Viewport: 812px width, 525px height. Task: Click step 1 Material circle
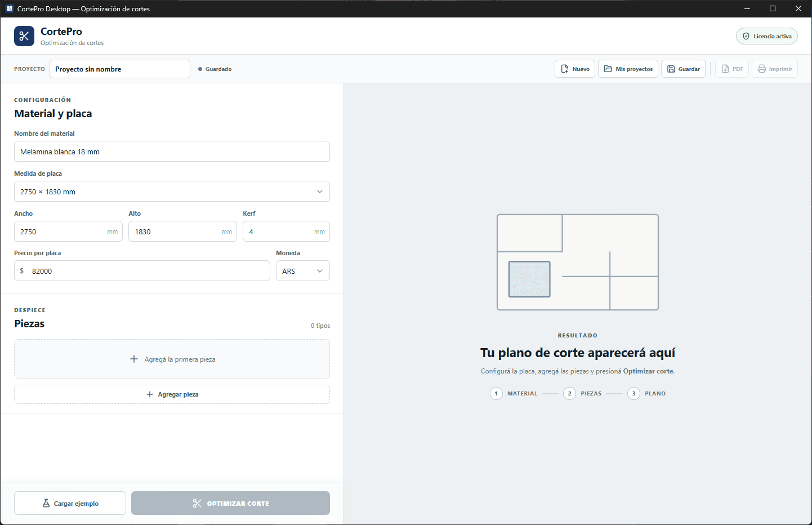(x=496, y=393)
